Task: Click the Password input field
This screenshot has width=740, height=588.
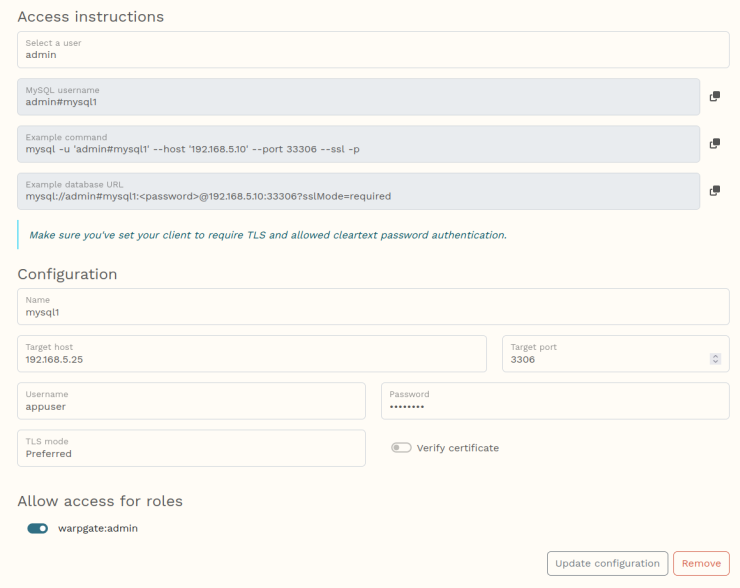Action: click(554, 401)
